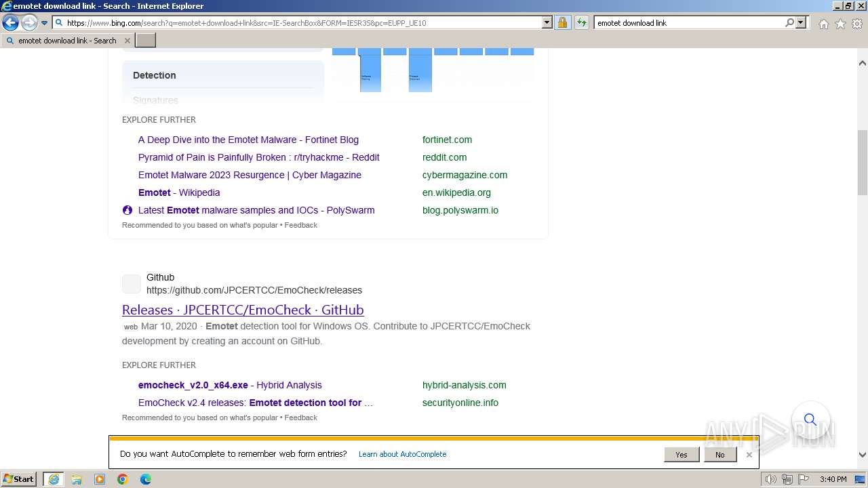This screenshot has height=488, width=868.
Task: Open a new blank tab
Action: coord(146,41)
